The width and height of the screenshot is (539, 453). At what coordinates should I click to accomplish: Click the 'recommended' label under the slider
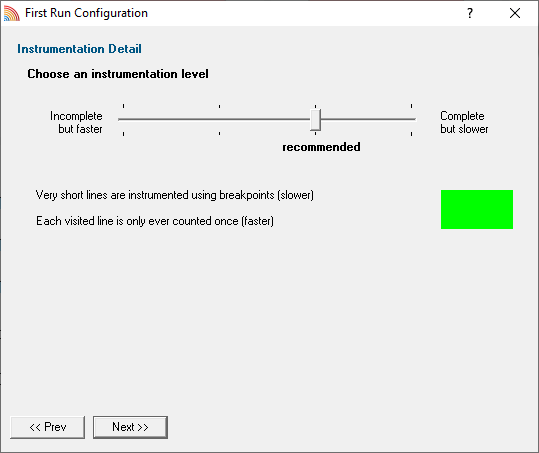click(x=321, y=147)
